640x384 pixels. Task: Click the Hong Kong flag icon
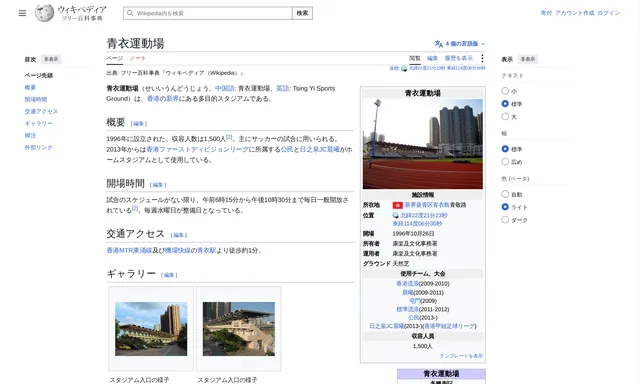tap(398, 205)
